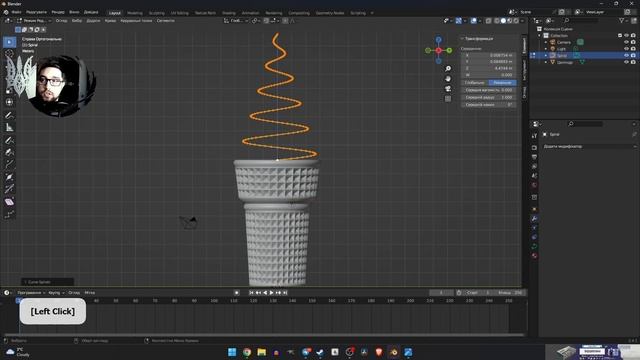The width and height of the screenshot is (640, 360).
Task: Open the Material properties tab icon
Action: pos(534,256)
